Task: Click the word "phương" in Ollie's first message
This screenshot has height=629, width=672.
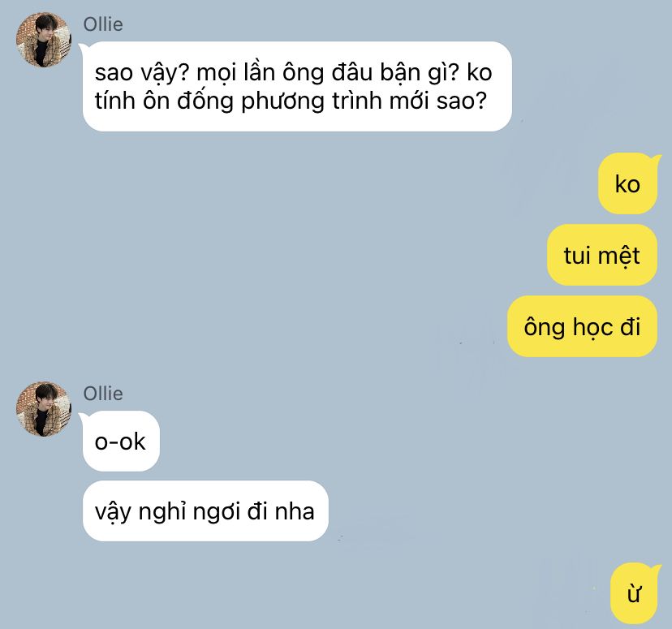Action: click(x=282, y=102)
